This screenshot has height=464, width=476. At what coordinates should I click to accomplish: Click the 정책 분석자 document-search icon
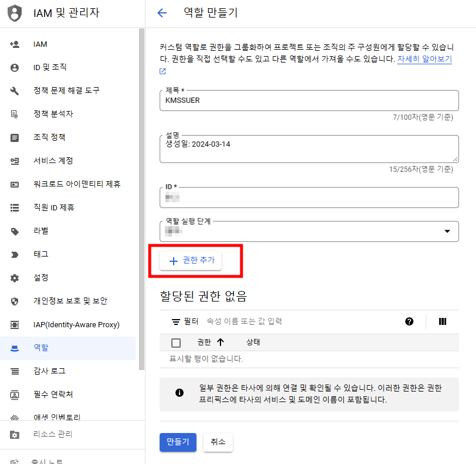(x=15, y=115)
